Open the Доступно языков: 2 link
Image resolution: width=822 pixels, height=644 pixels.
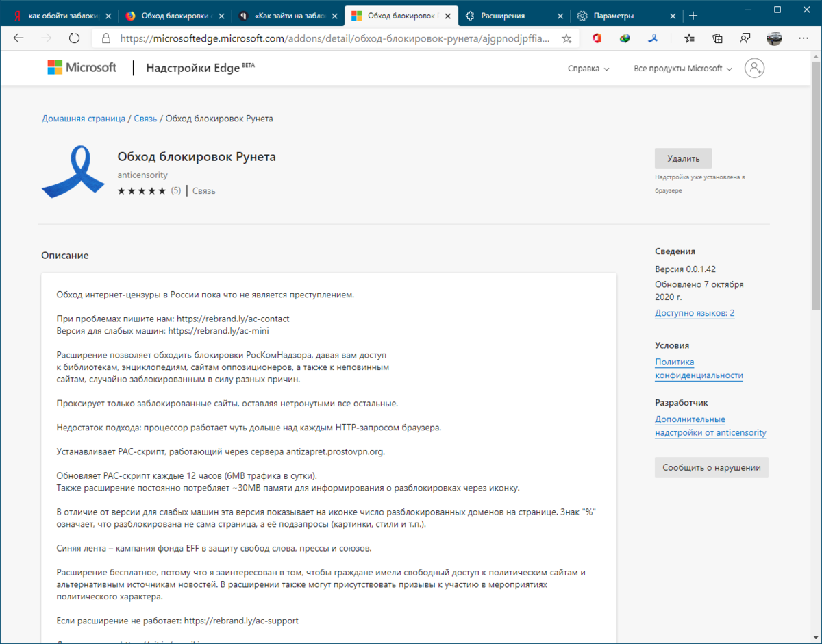coord(695,312)
